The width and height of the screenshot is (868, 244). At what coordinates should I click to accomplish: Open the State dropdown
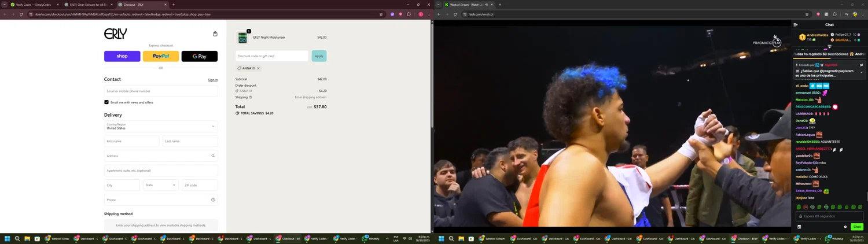click(x=161, y=185)
